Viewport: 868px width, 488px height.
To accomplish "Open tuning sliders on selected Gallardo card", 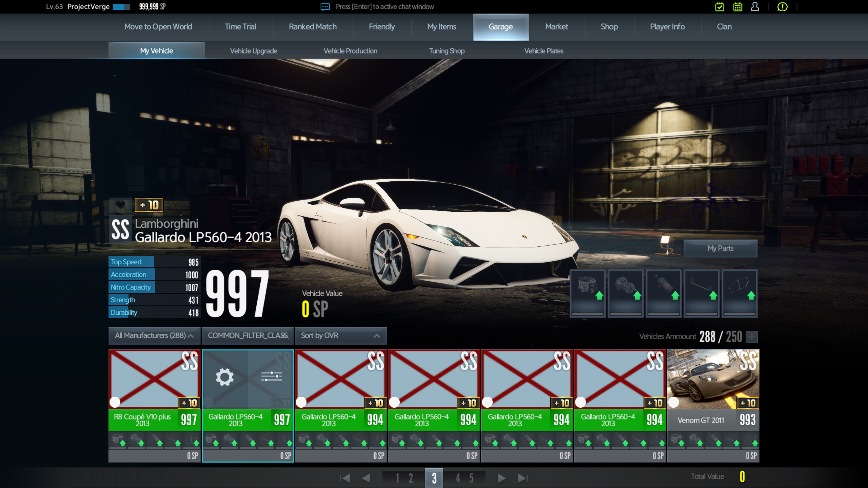I will click(x=272, y=376).
